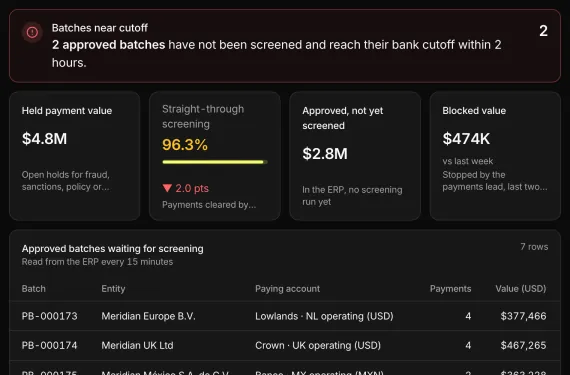Click the 7 rows count label
The width and height of the screenshot is (570, 375).
click(534, 247)
